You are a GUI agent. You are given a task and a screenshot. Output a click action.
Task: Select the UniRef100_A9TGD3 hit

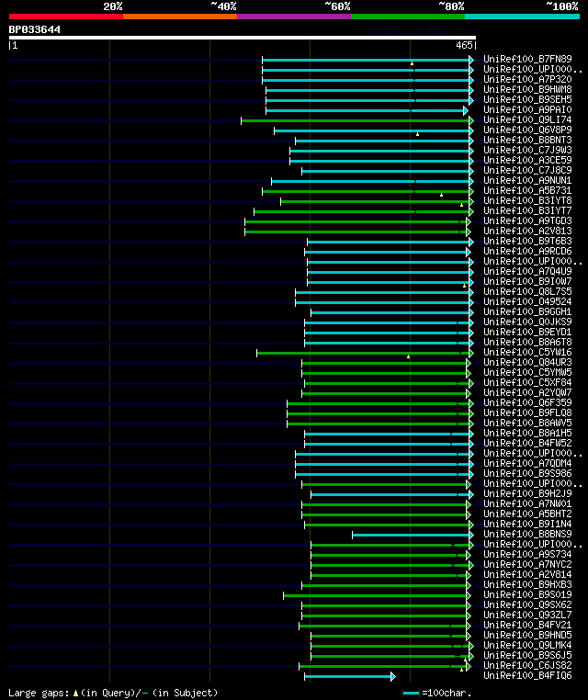(527, 221)
